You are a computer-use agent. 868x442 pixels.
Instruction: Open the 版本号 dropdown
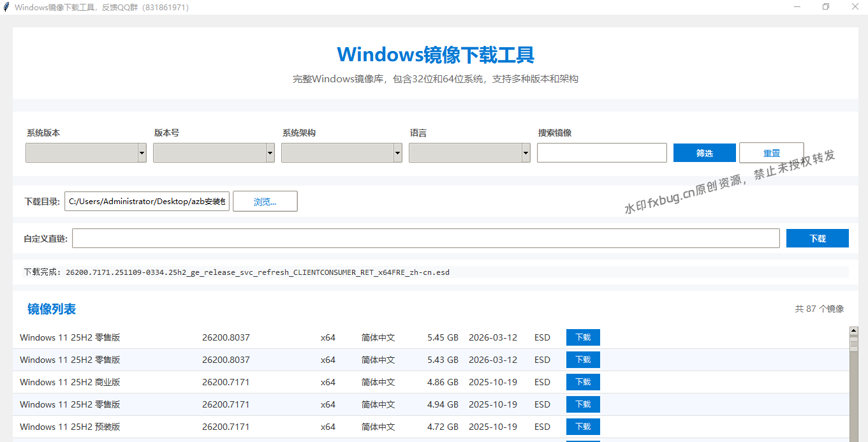click(x=214, y=152)
